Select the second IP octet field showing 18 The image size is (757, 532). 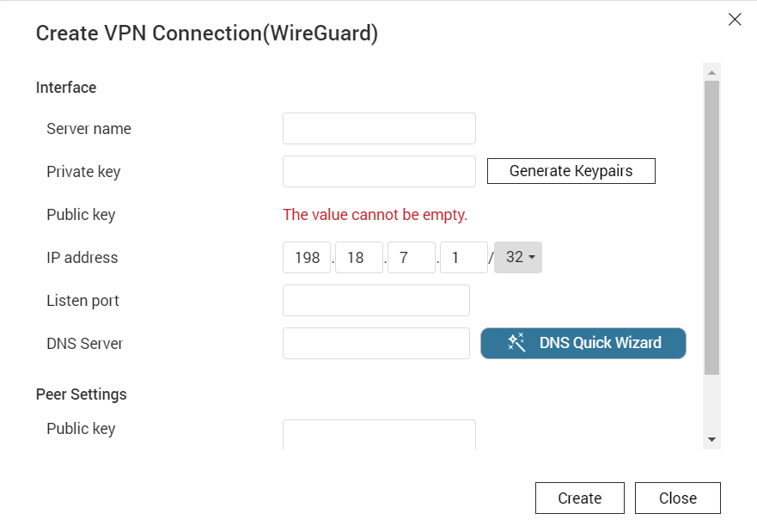tap(358, 257)
